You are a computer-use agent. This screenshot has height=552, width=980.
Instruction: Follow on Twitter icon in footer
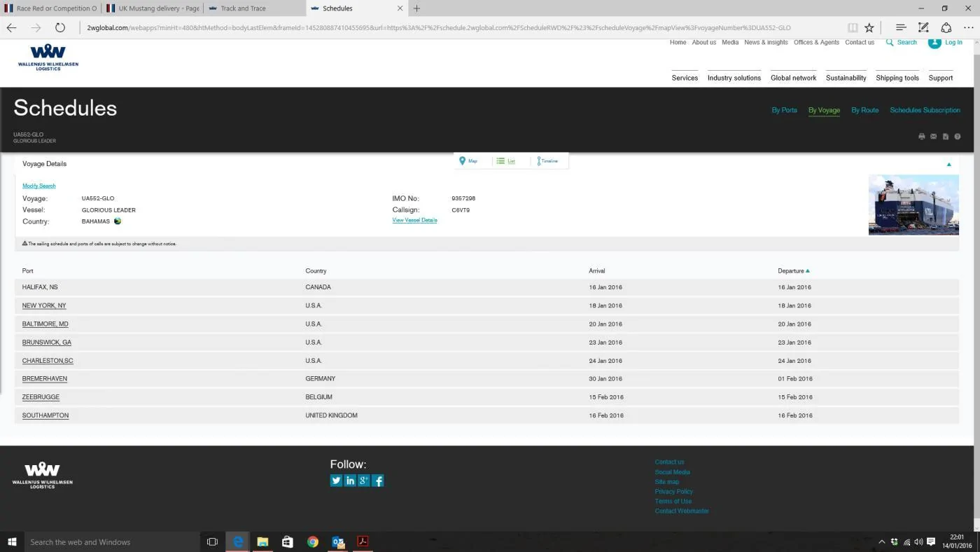[x=336, y=481]
